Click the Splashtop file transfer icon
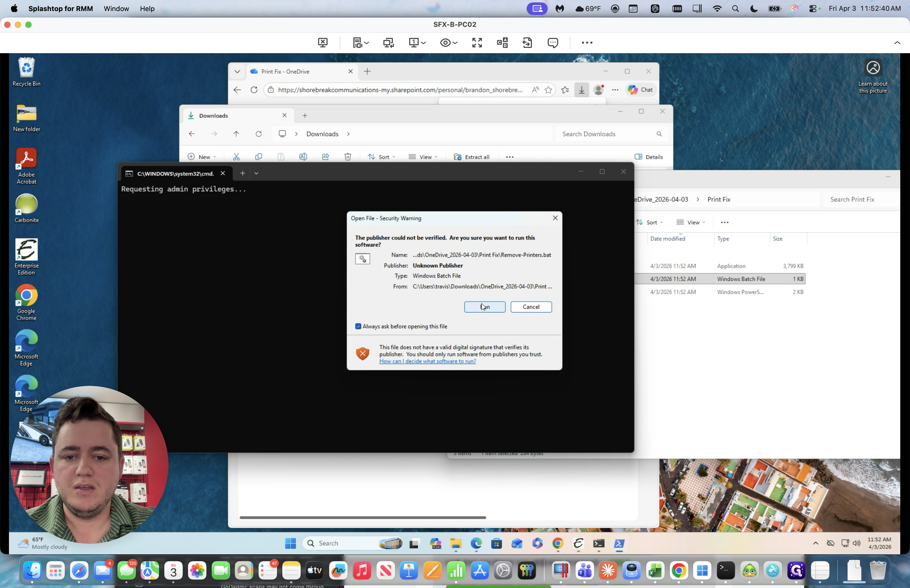This screenshot has height=588, width=910. pos(527,42)
